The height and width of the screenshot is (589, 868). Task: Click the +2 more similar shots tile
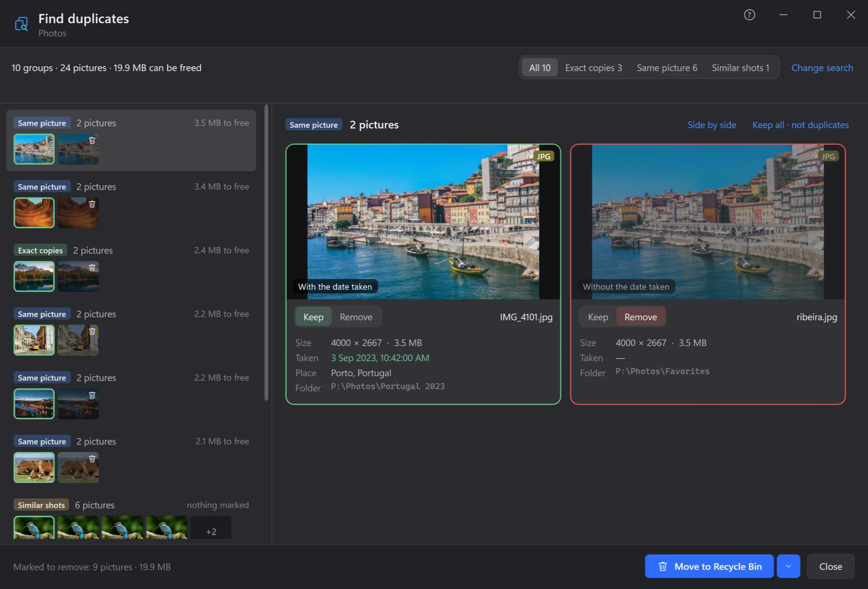[211, 529]
